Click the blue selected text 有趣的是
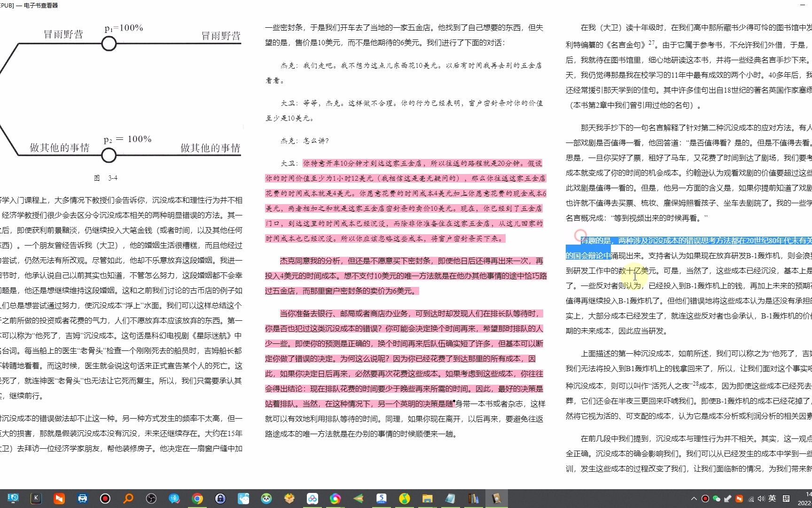The width and height of the screenshot is (812, 508). pyautogui.click(x=595, y=241)
